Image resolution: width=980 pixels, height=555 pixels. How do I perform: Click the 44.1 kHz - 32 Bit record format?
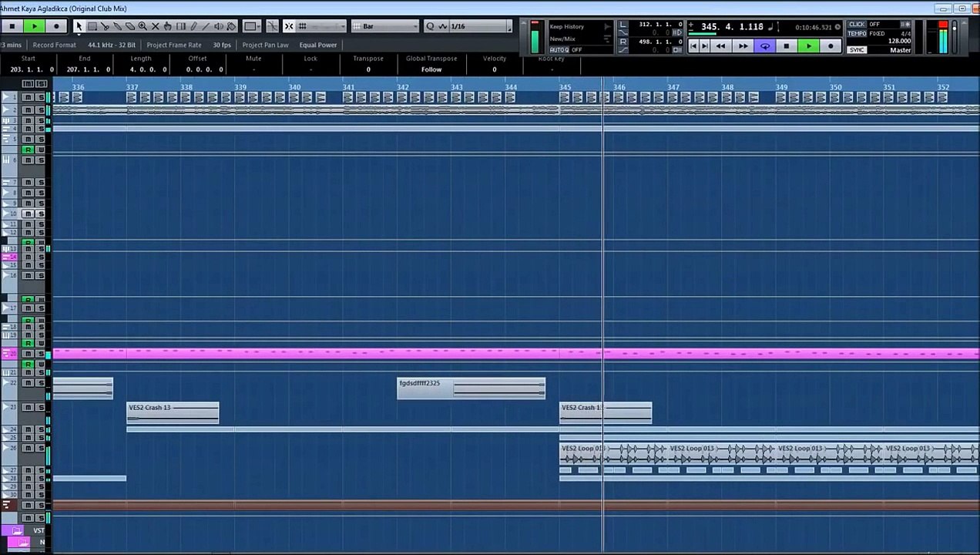coord(112,45)
